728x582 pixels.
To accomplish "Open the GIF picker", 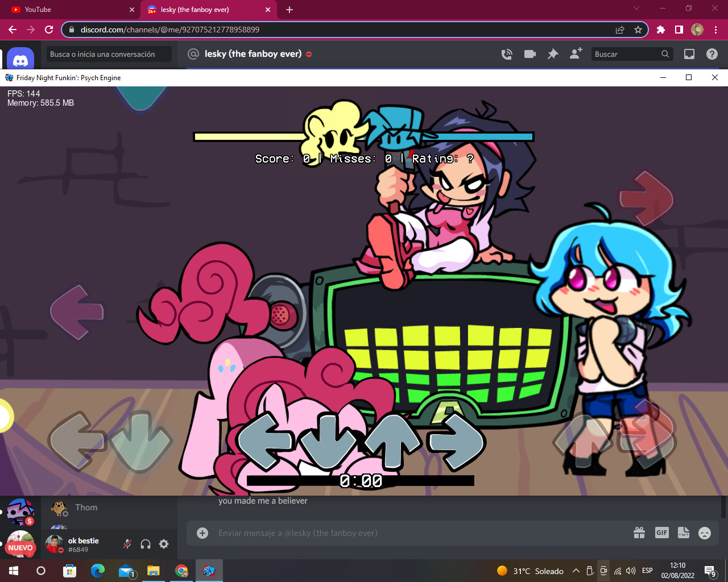I will point(662,533).
